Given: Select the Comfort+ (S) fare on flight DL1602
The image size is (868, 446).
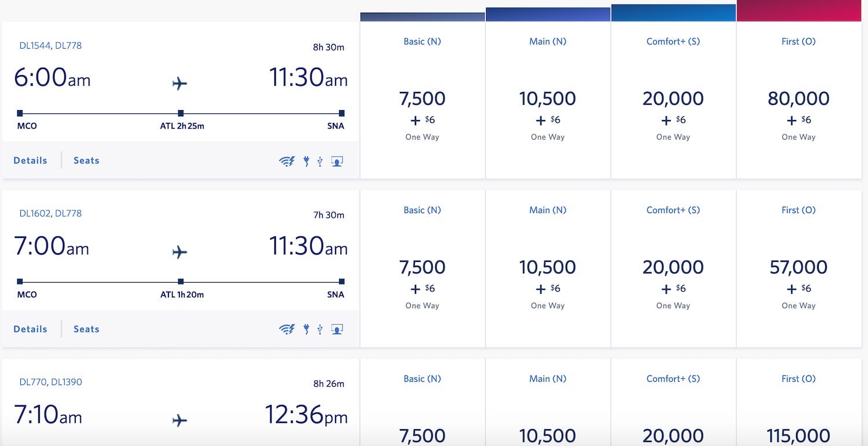Looking at the screenshot, I should click(x=673, y=267).
